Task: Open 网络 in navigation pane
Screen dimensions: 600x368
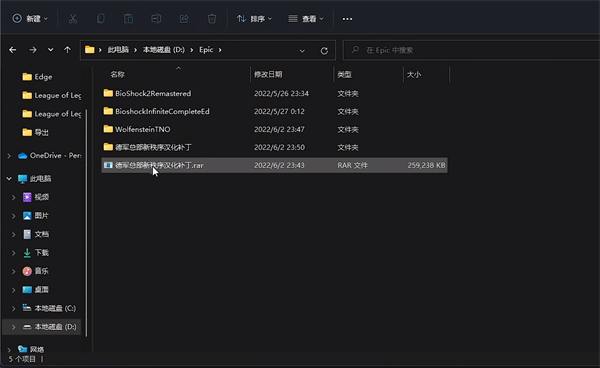Action: (31, 349)
